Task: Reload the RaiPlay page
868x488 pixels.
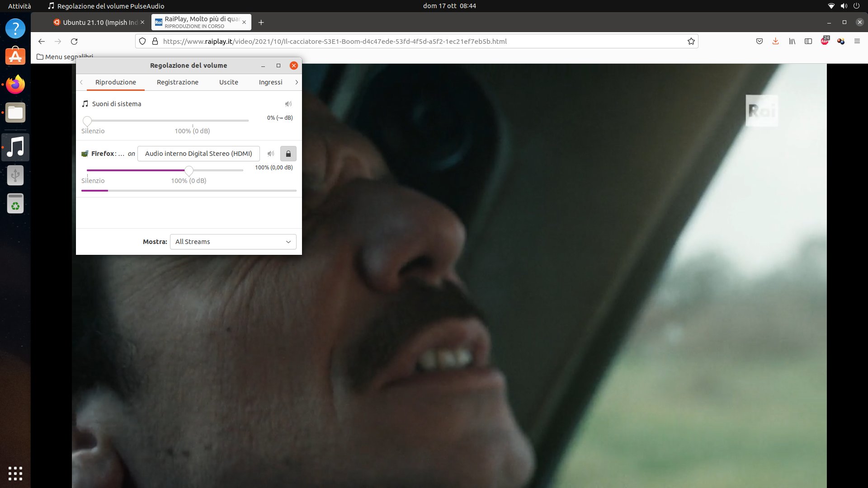Action: [x=74, y=42]
